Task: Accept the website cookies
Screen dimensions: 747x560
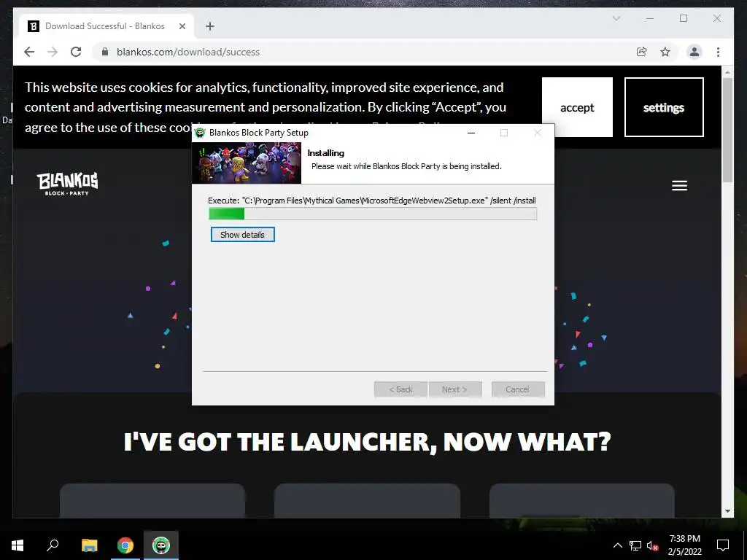Action: tap(577, 108)
